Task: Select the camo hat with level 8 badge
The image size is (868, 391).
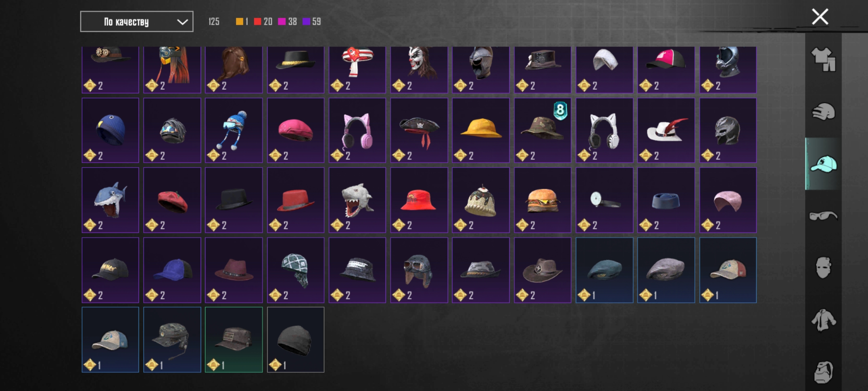Action: (x=542, y=130)
